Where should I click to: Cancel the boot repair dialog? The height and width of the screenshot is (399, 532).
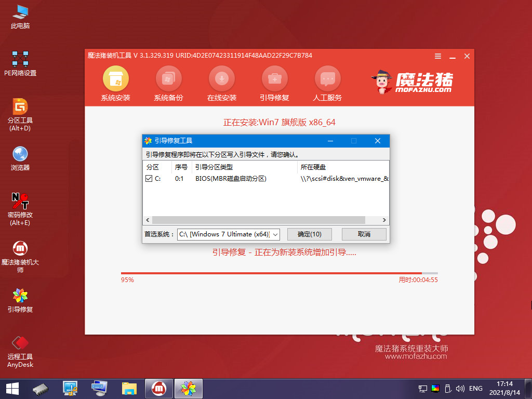click(x=364, y=234)
